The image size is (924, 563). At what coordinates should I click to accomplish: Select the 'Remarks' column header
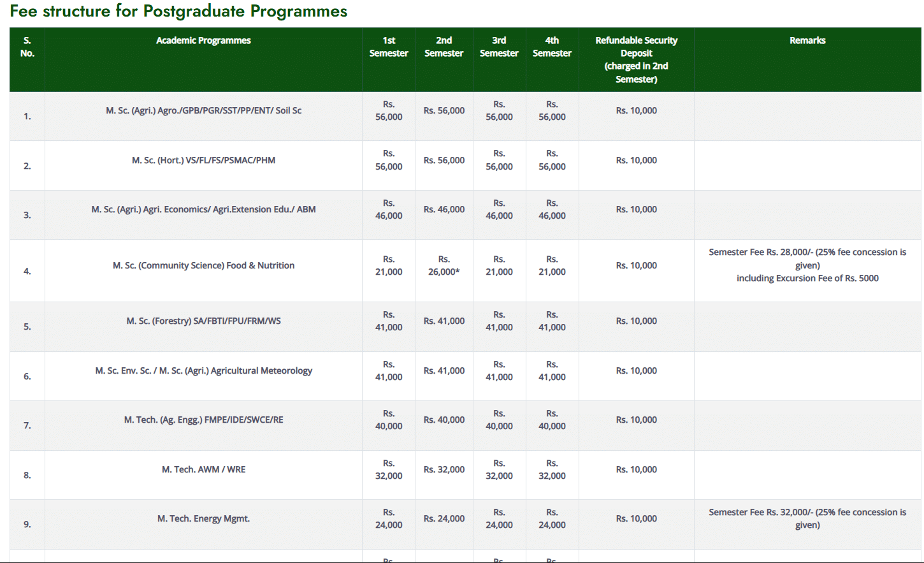[x=807, y=41]
